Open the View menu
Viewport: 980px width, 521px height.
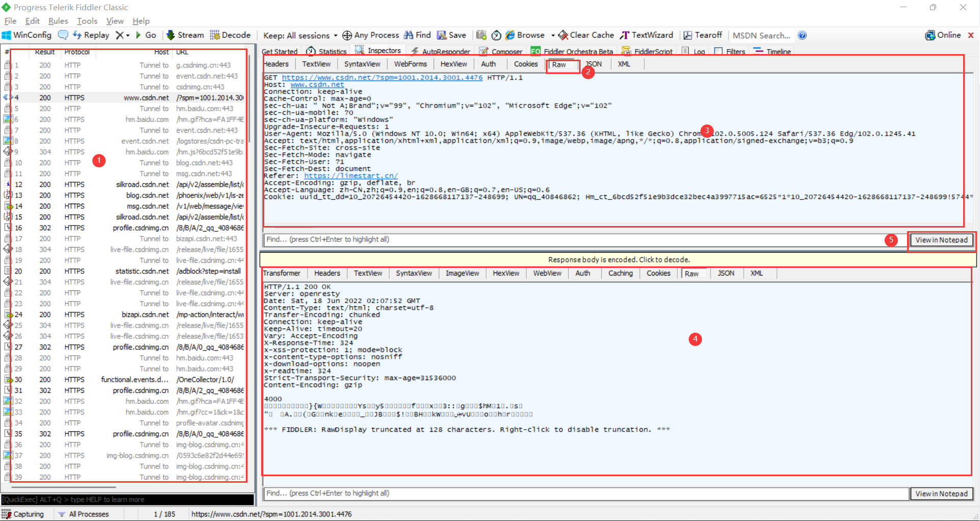[x=115, y=21]
